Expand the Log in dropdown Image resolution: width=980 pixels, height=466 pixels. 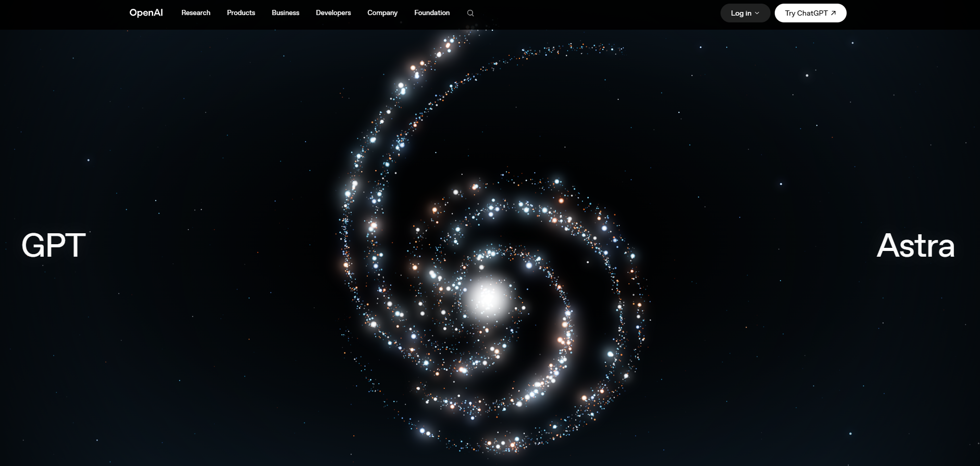745,13
